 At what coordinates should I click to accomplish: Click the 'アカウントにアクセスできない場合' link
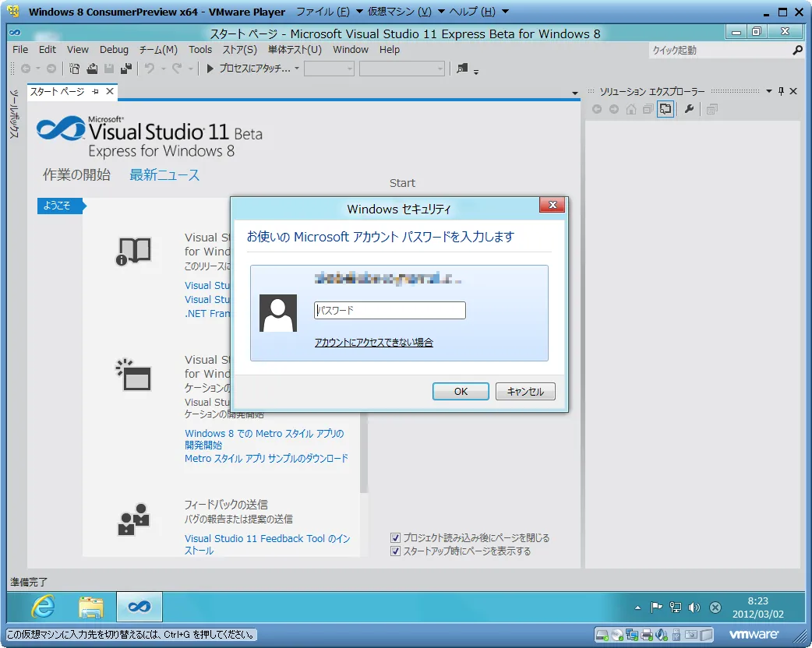(373, 342)
